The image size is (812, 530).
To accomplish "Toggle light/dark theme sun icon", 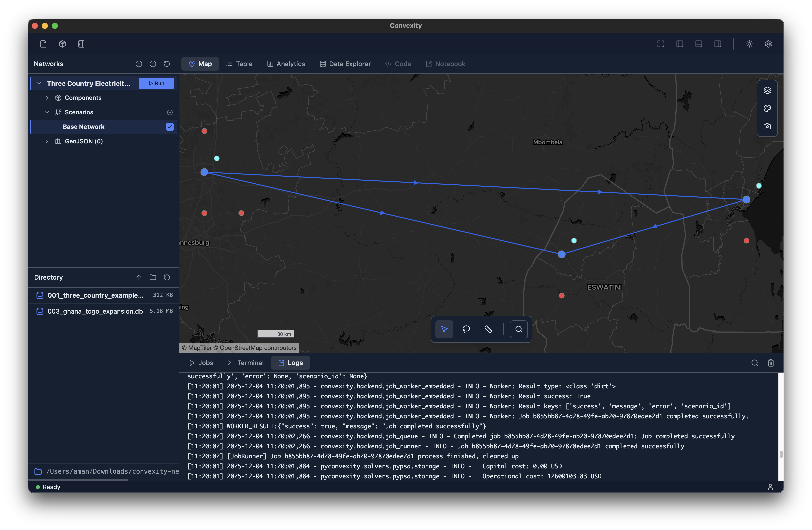I will [749, 44].
